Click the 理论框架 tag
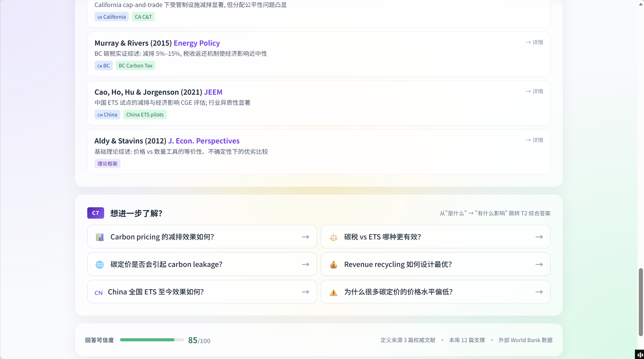Viewport: 644px width, 359px height. click(107, 163)
